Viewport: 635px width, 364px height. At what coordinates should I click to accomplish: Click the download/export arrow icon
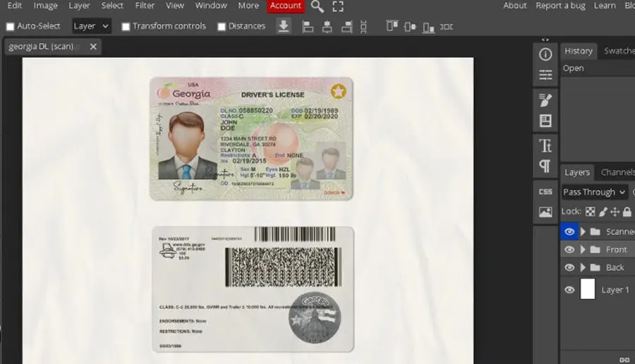point(284,26)
